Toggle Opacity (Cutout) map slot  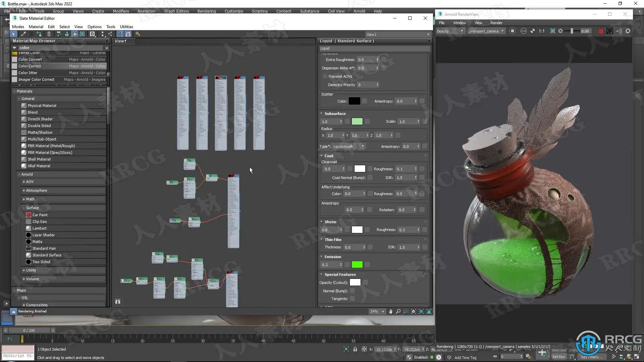(x=365, y=283)
